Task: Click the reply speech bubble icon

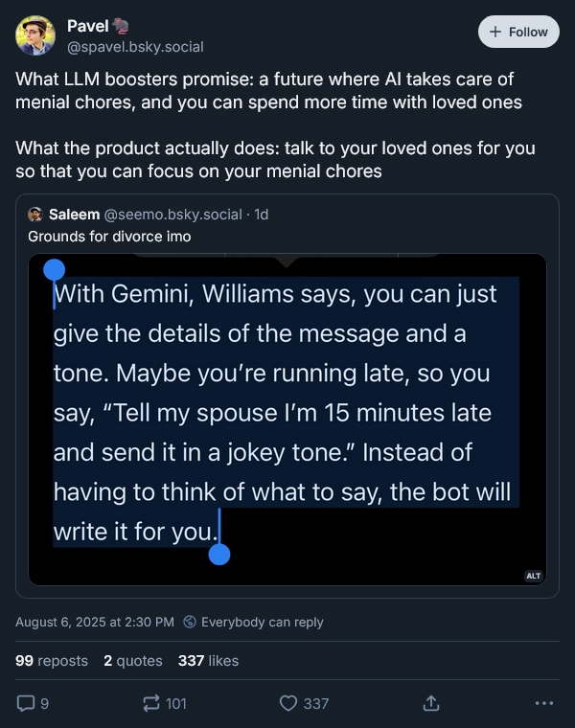Action: [26, 703]
